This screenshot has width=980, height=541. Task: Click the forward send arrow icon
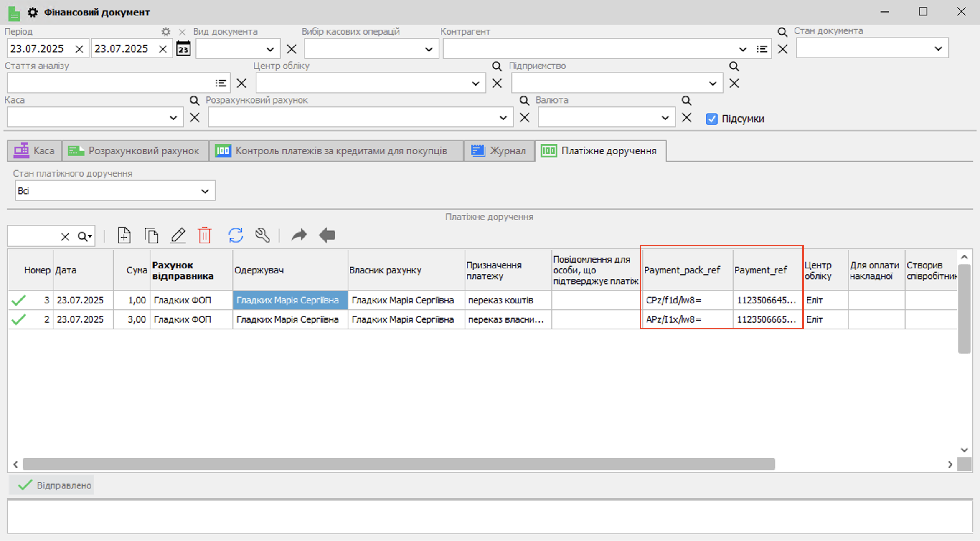coord(299,235)
